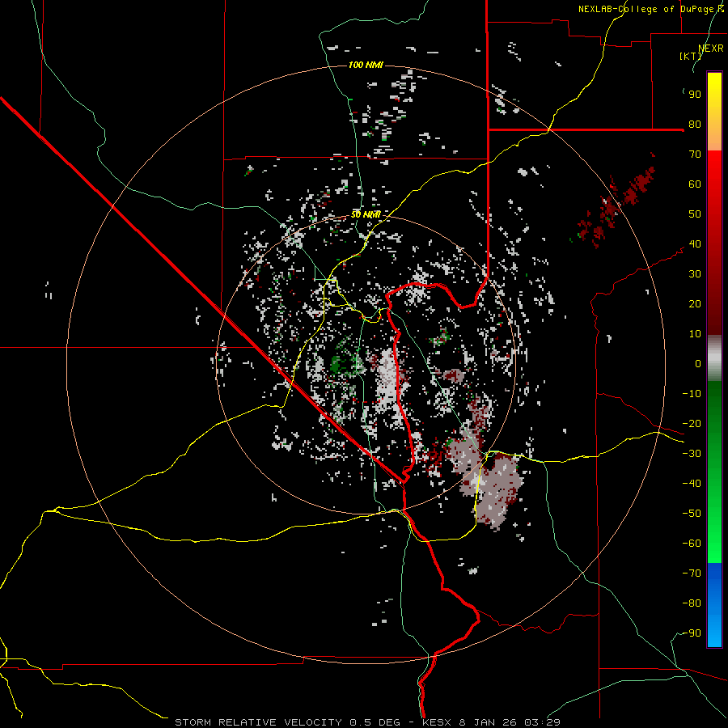
Task: Click the -50 value on velocity scale
Action: [x=692, y=514]
